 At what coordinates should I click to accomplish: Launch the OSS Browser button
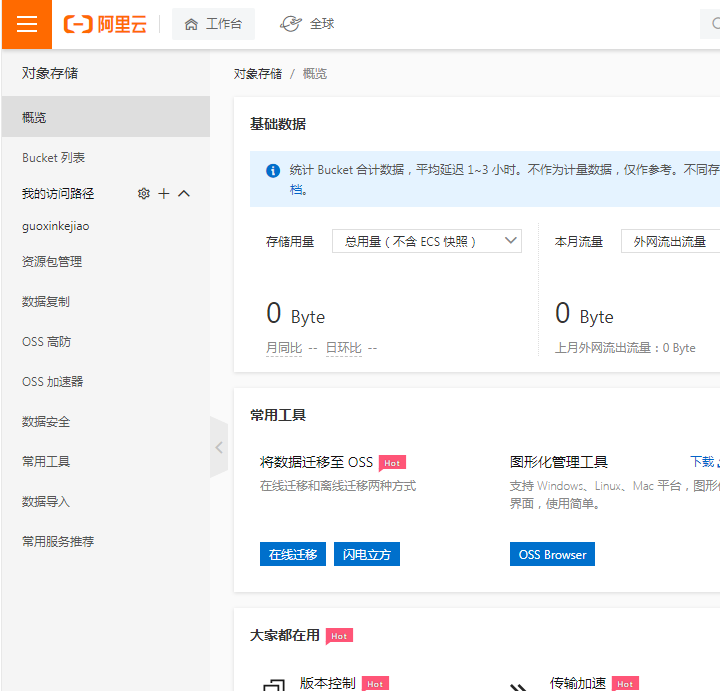[x=552, y=554]
